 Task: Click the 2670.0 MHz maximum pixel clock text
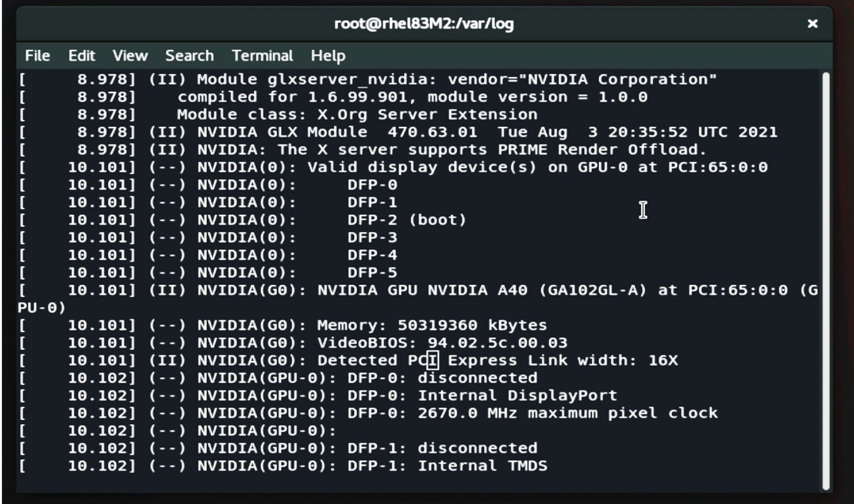coord(567,413)
